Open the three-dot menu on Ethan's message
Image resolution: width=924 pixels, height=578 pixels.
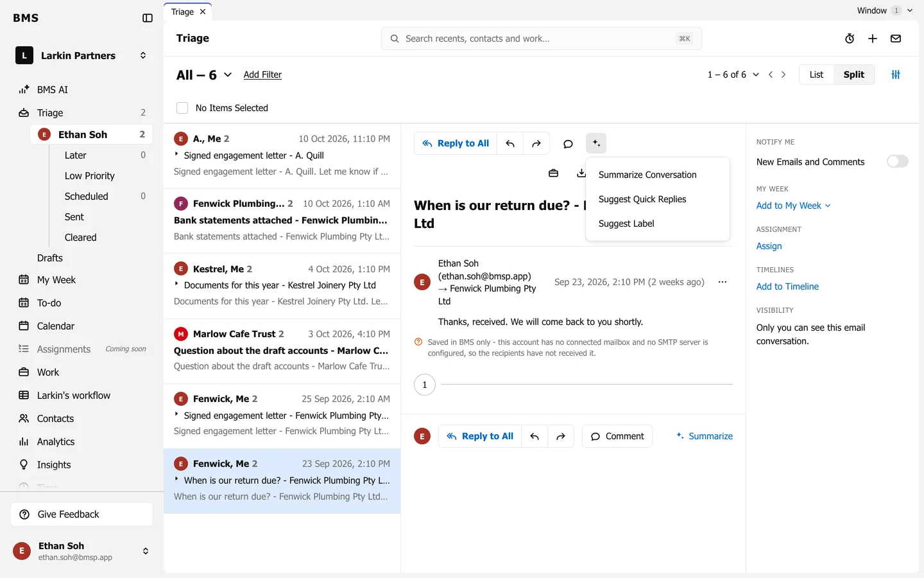pyautogui.click(x=723, y=282)
